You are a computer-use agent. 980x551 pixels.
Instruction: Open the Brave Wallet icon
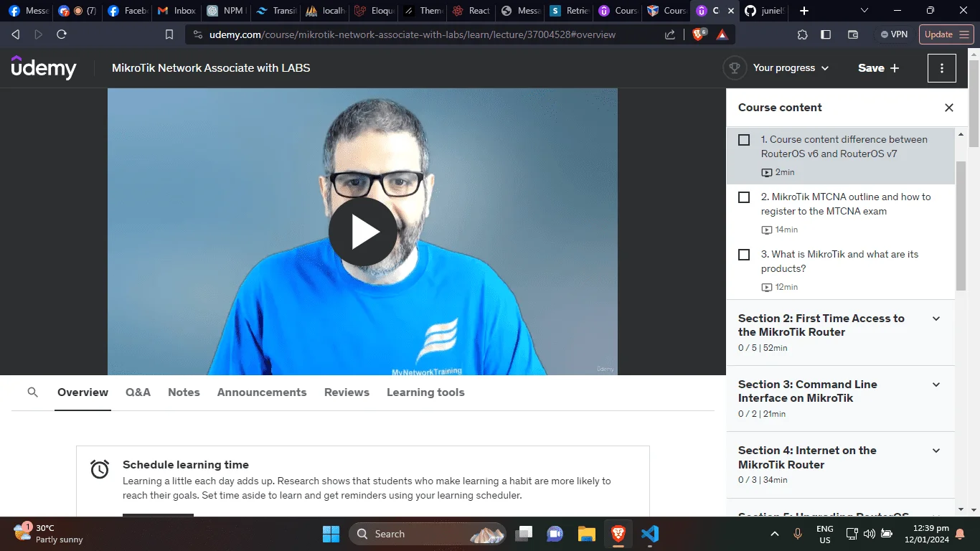pos(853,34)
